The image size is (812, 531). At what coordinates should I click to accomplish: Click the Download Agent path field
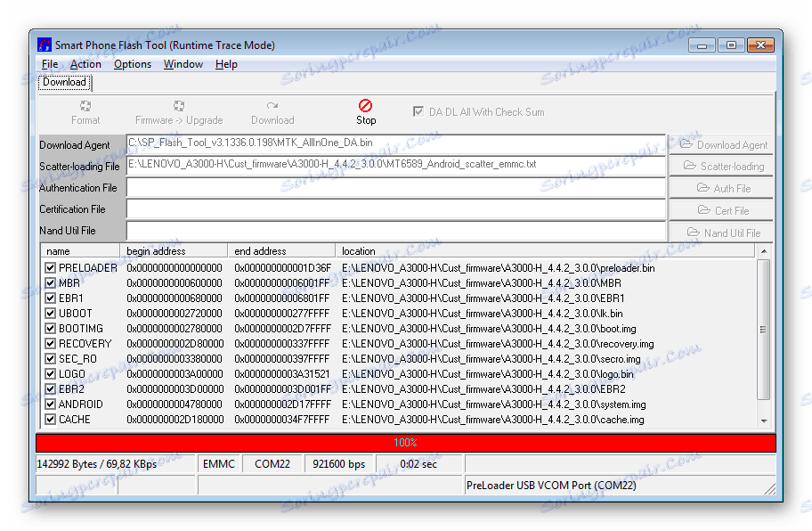[395, 144]
